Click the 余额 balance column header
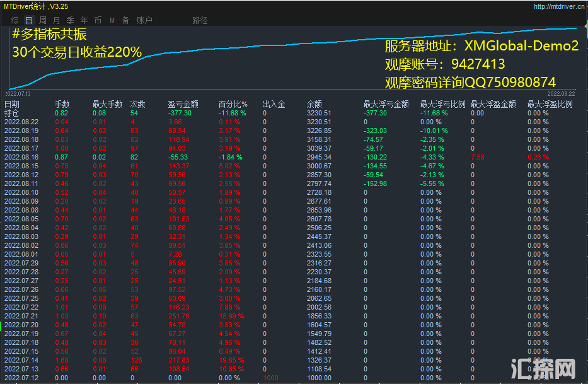Screen dimensions: 588x384 click(x=314, y=104)
